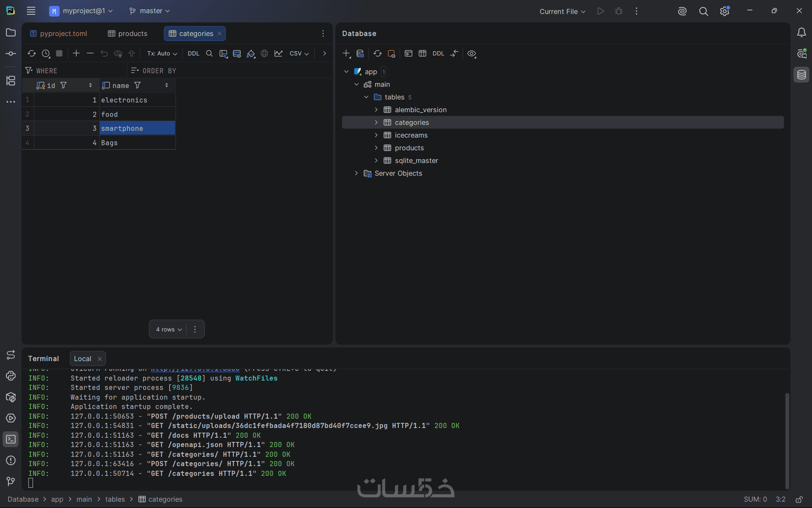Image resolution: width=812 pixels, height=508 pixels.
Task: Open query console icon in Database panel
Action: (x=409, y=53)
